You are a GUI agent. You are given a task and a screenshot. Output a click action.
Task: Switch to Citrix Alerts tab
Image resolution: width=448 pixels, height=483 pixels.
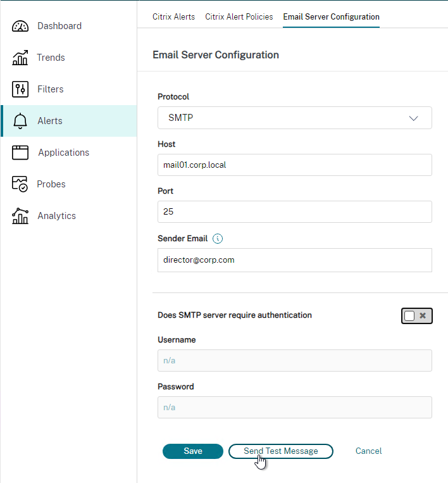tap(173, 16)
